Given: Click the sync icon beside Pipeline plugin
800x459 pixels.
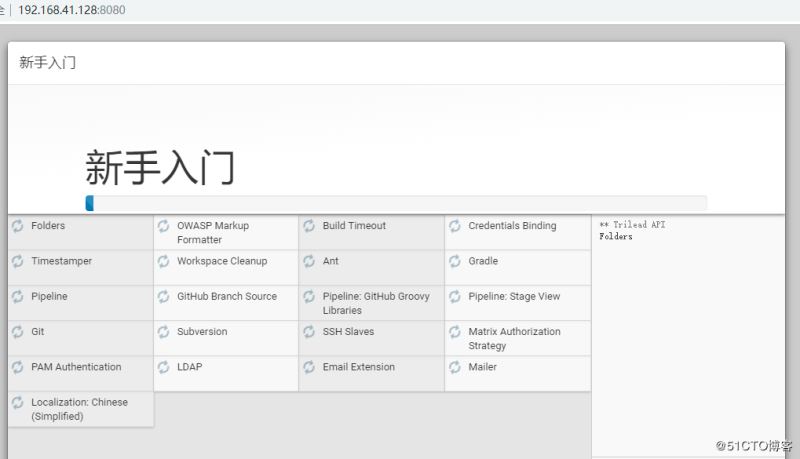Looking at the screenshot, I should click(x=18, y=297).
